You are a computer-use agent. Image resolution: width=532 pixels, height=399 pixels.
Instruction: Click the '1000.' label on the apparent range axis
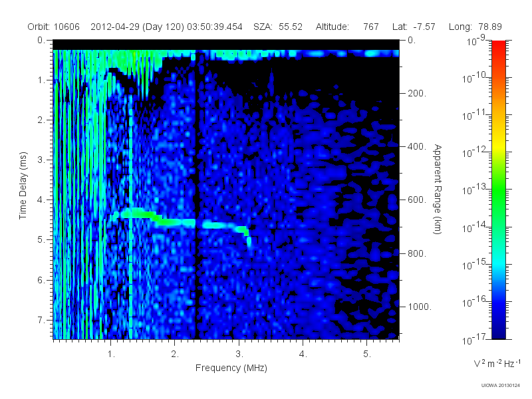click(x=420, y=307)
